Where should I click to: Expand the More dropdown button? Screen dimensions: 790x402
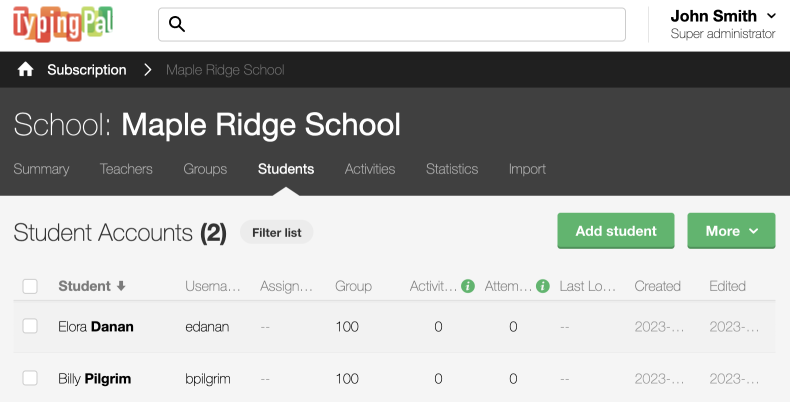731,231
